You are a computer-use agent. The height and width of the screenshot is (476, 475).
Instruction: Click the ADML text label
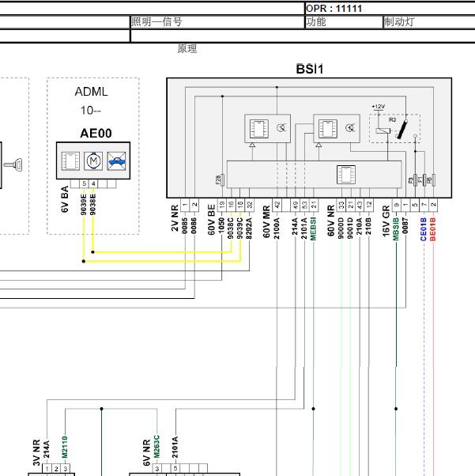[x=91, y=92]
